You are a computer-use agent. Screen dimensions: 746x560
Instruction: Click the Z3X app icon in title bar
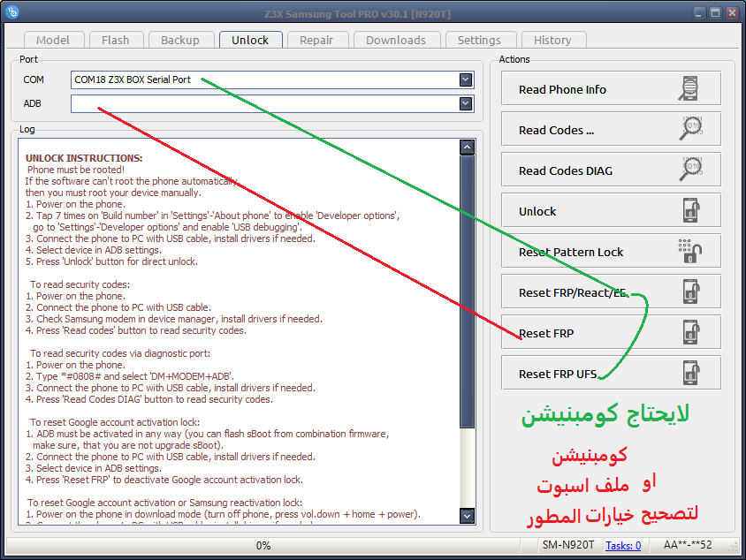(12, 11)
